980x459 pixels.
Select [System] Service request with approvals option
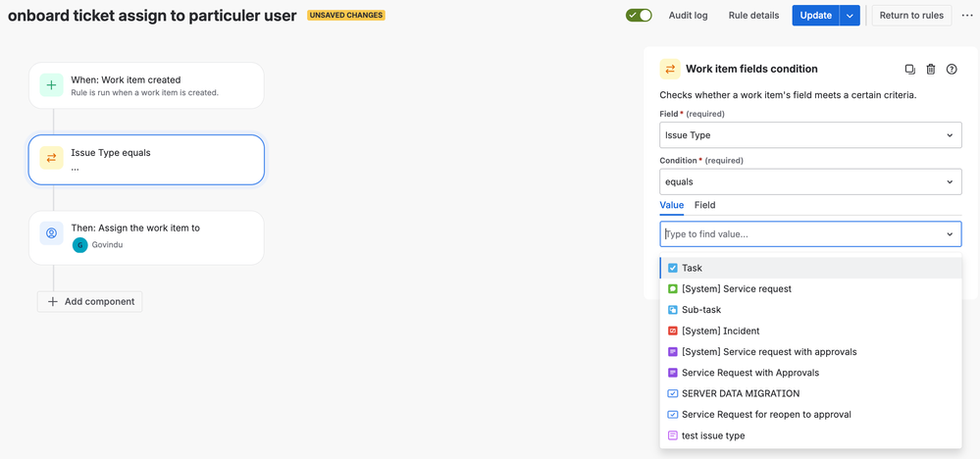click(x=810, y=351)
